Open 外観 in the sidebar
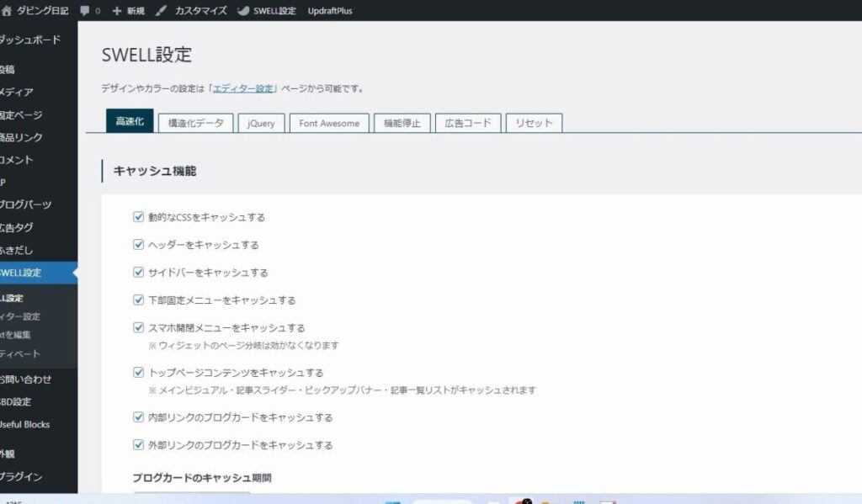This screenshot has height=504, width=862. point(7,454)
